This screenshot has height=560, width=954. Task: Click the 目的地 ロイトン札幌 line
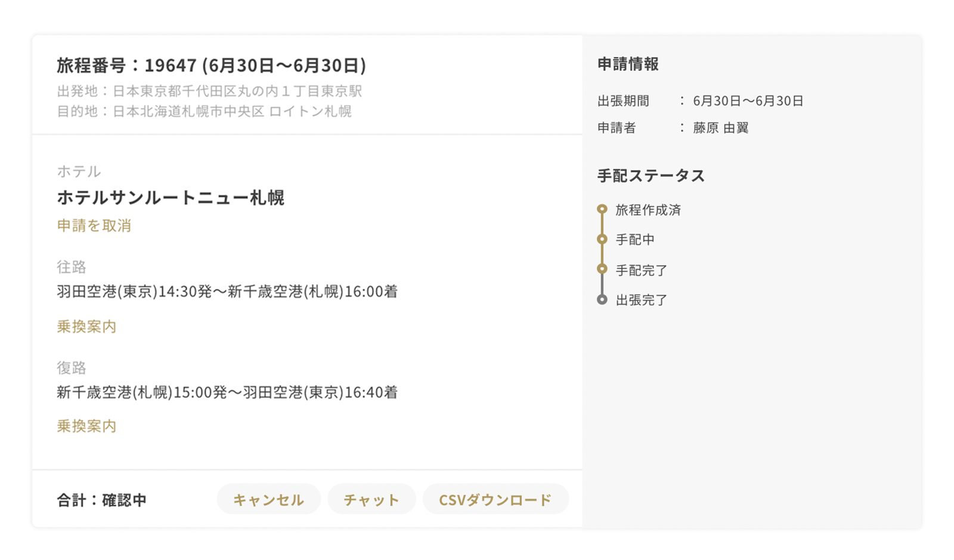[204, 111]
